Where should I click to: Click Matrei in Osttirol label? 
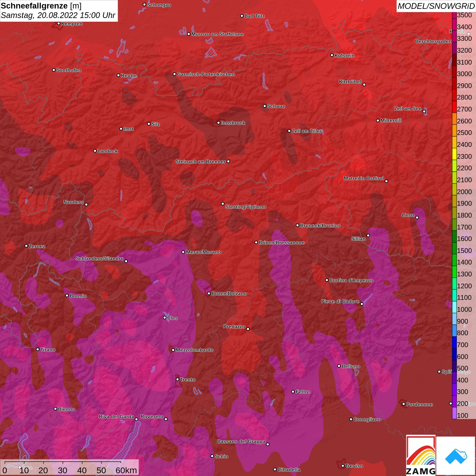coord(364,178)
